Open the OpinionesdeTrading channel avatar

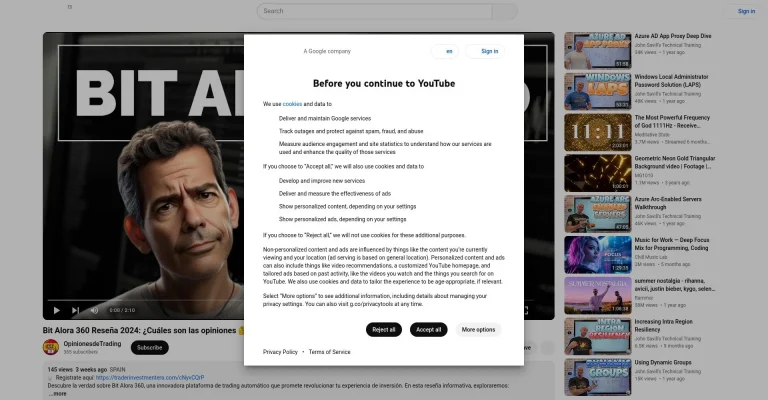tap(51, 347)
